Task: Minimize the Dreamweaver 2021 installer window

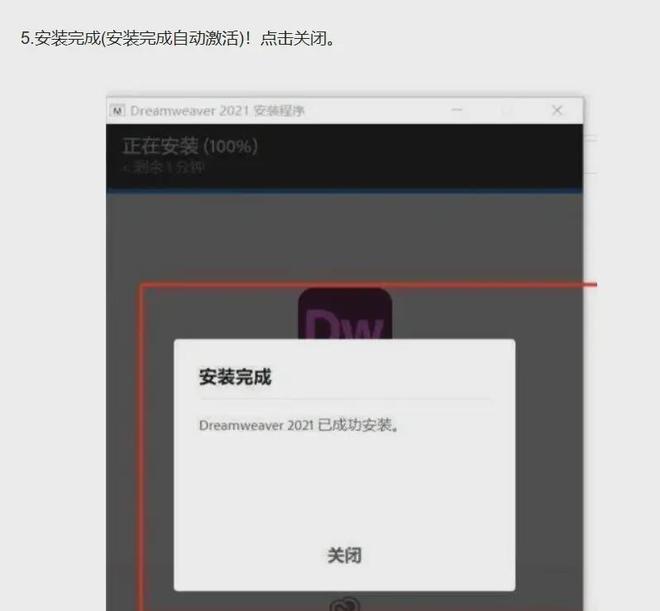Action: pyautogui.click(x=457, y=110)
